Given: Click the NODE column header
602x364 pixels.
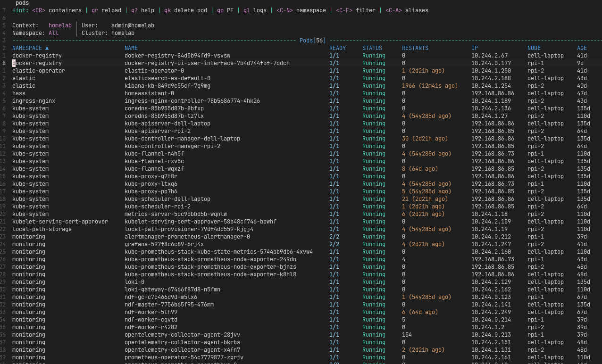Looking at the screenshot, I should click(x=534, y=48).
